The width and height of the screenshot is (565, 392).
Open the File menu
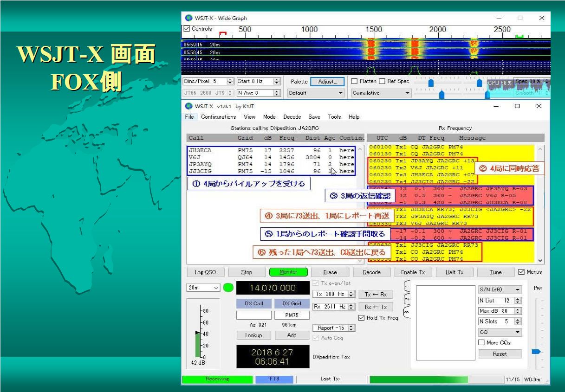coord(189,117)
